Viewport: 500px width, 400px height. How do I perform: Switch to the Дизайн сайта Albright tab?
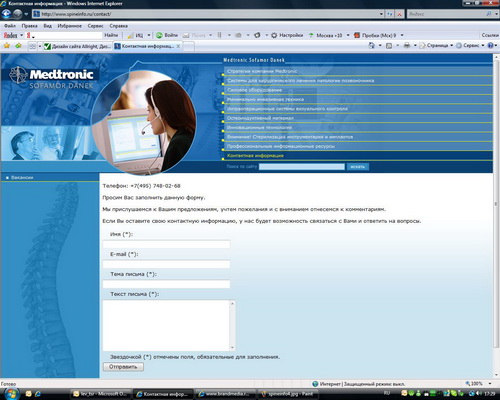pos(78,46)
